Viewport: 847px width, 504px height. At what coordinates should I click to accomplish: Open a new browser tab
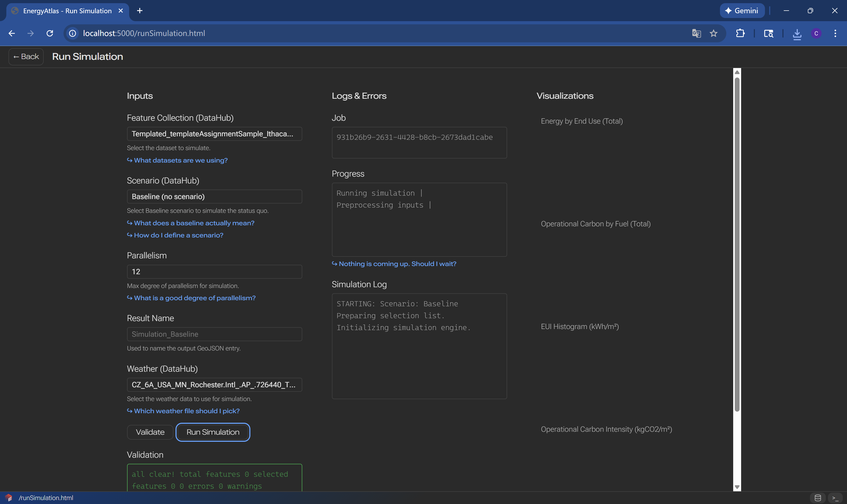point(139,11)
